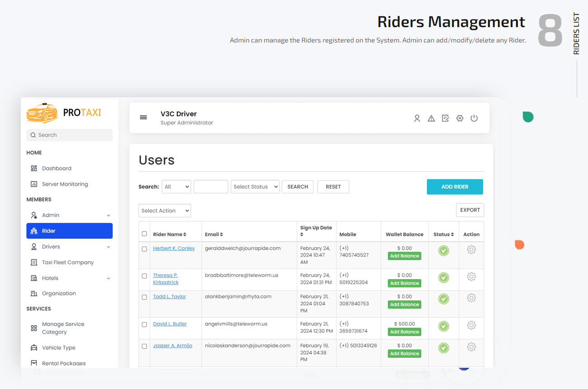Switch to the Admin sidebar section
This screenshot has height=389, width=588.
coord(51,215)
